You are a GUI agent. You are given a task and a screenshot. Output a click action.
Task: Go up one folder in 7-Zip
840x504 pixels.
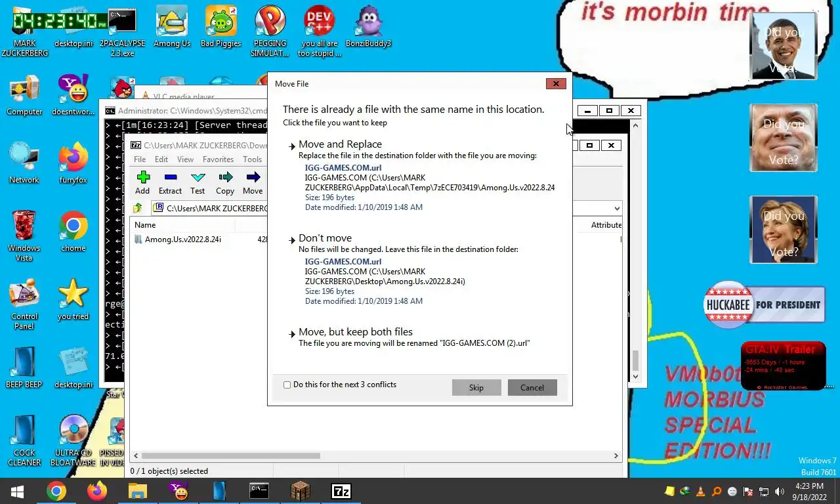click(x=138, y=208)
